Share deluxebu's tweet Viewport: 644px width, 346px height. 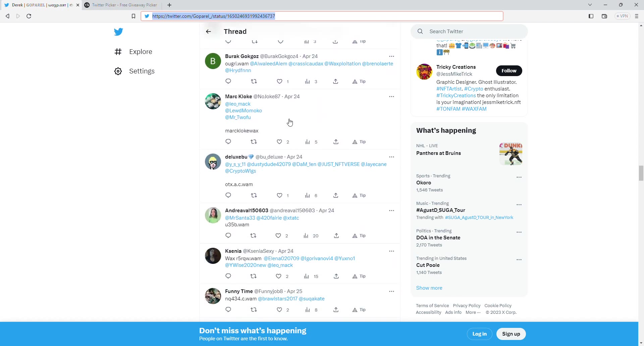tap(336, 195)
